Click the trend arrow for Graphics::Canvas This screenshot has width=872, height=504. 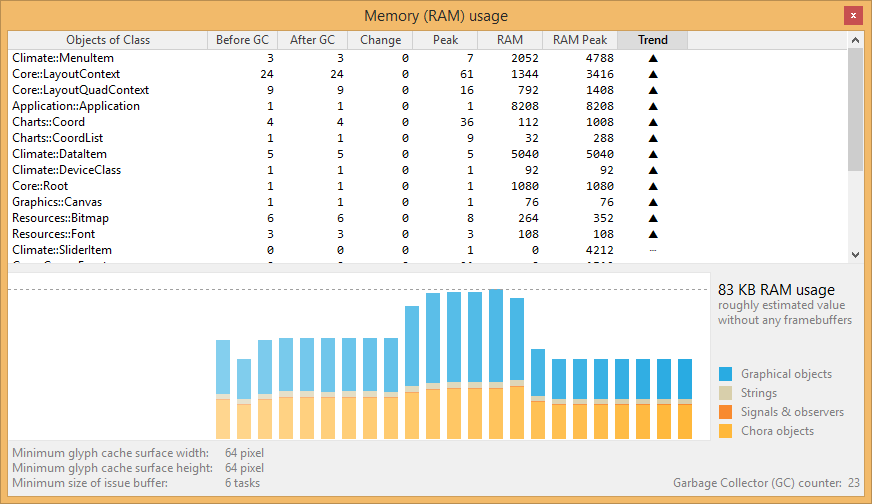click(x=653, y=202)
